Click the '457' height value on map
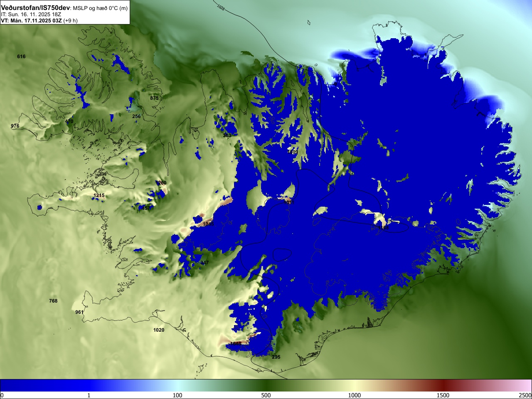This screenshot has width=532, height=399. point(146,208)
